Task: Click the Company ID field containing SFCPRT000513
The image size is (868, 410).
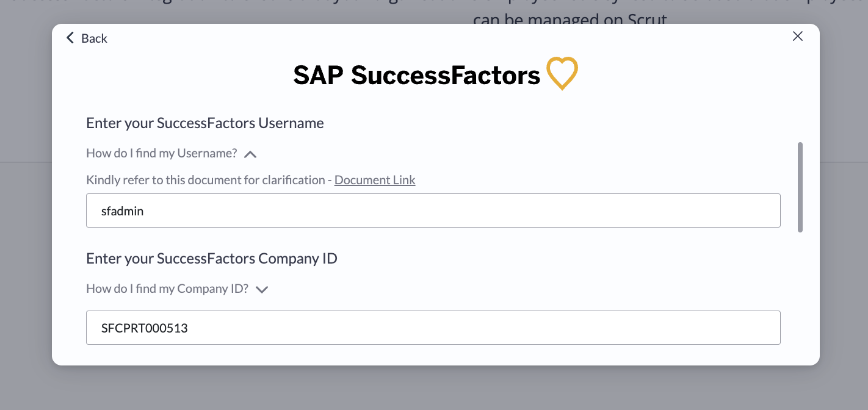Action: pos(433,328)
